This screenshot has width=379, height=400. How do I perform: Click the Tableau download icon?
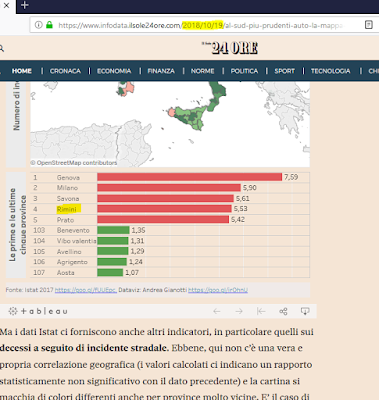coord(305,311)
